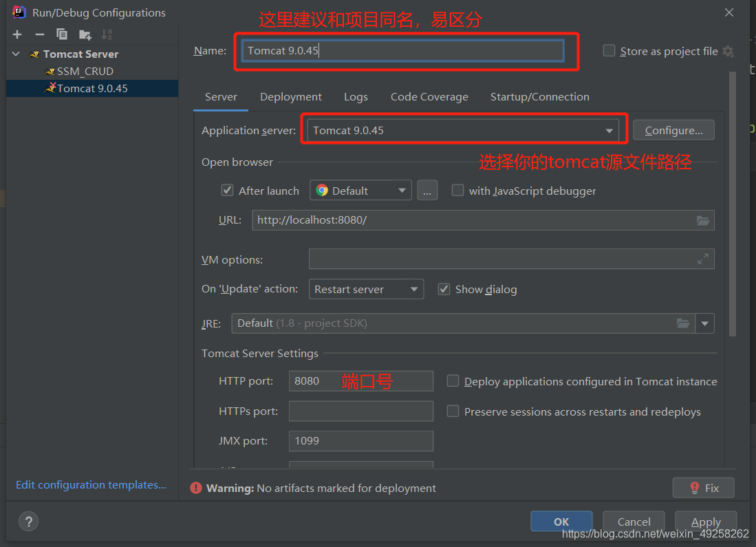
Task: Open the Application server dropdown
Action: coord(463,130)
